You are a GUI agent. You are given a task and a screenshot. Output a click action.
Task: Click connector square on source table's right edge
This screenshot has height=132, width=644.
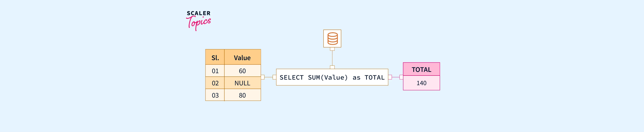click(263, 77)
